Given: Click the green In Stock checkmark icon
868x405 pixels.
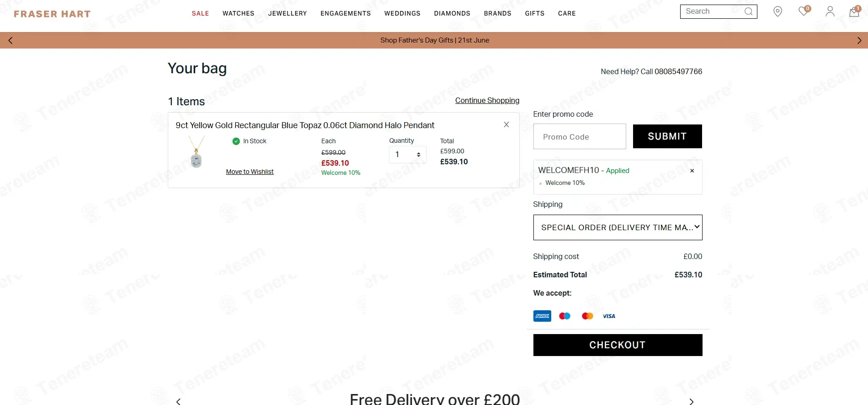Looking at the screenshot, I should 236,141.
